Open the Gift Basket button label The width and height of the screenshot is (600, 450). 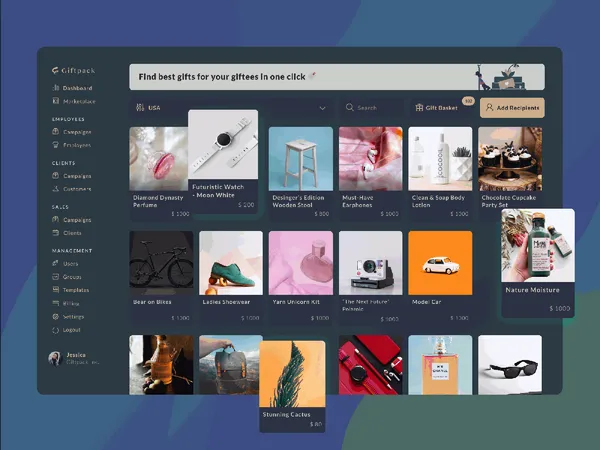pos(442,108)
